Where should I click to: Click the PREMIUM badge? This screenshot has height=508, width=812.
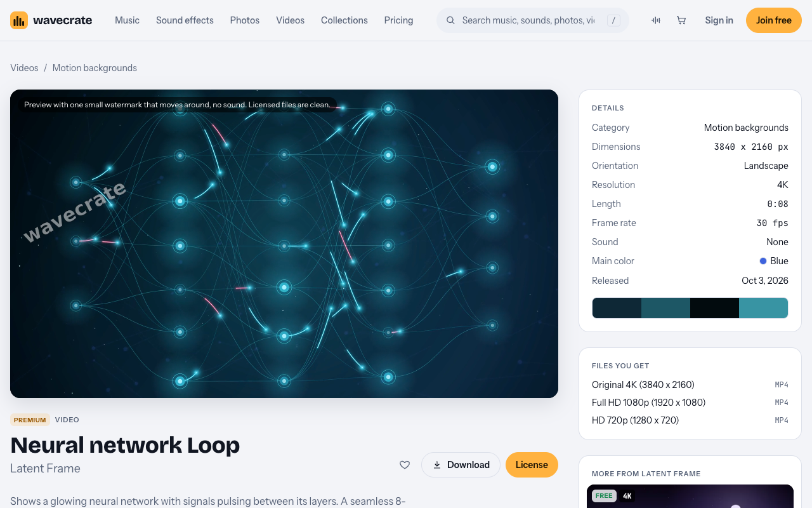[x=30, y=420]
